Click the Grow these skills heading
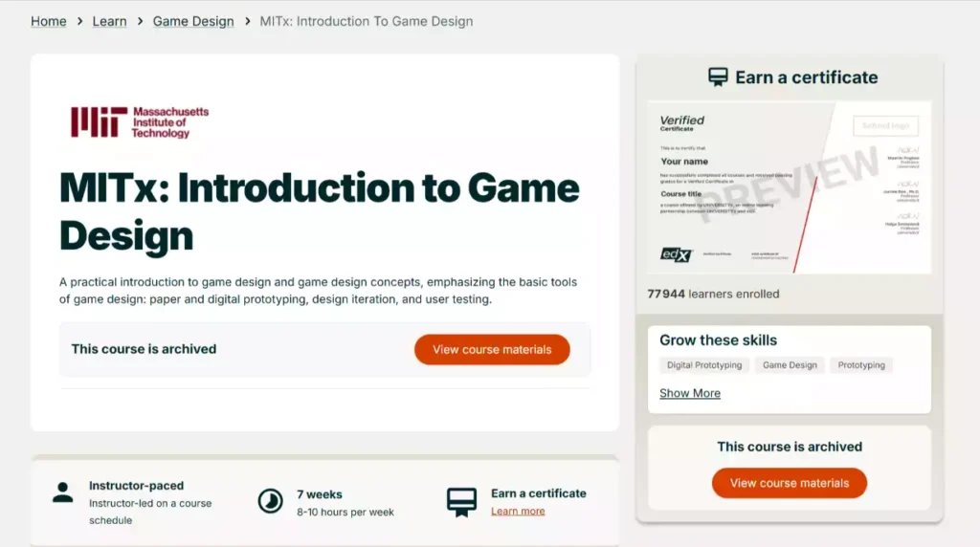 [x=718, y=340]
